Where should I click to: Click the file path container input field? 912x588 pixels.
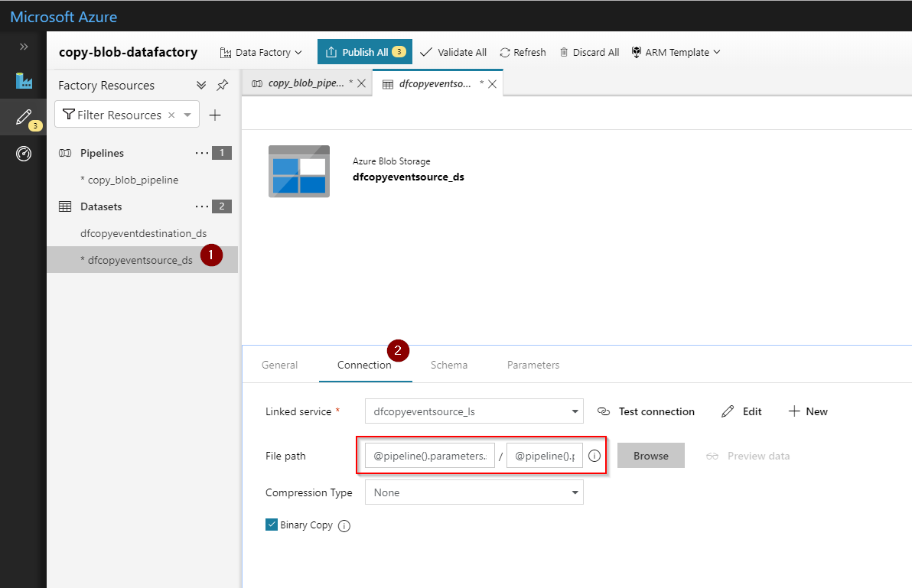tap(430, 456)
